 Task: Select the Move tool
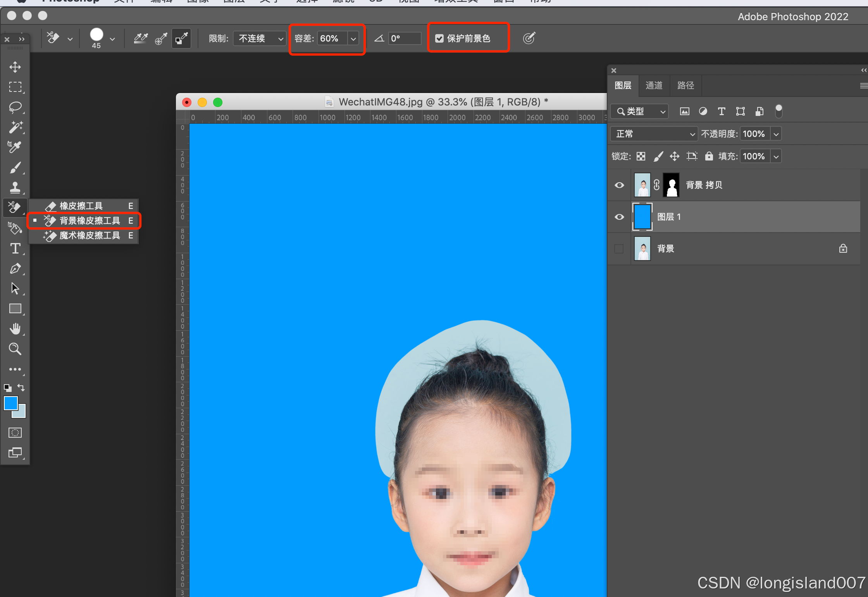[15, 67]
